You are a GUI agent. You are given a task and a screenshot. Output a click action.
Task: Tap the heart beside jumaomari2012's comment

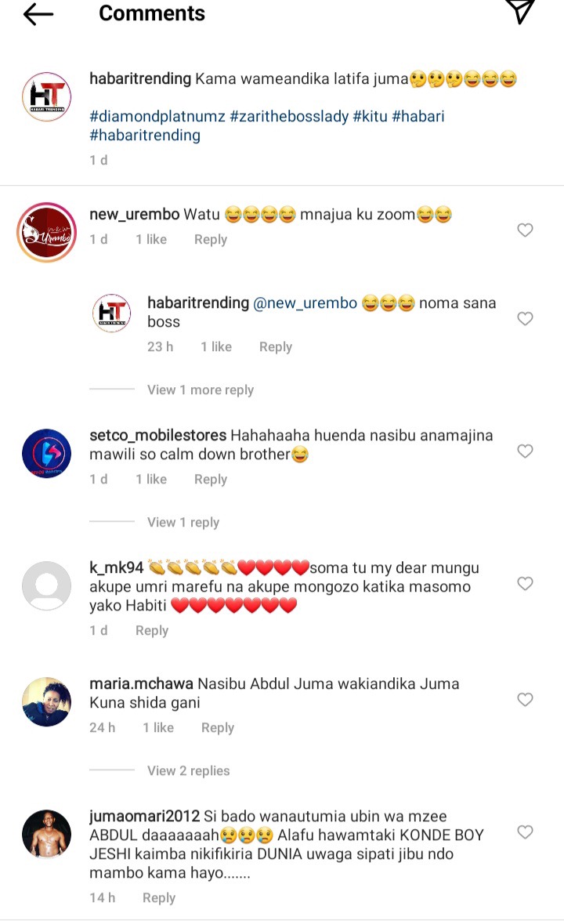click(x=525, y=832)
